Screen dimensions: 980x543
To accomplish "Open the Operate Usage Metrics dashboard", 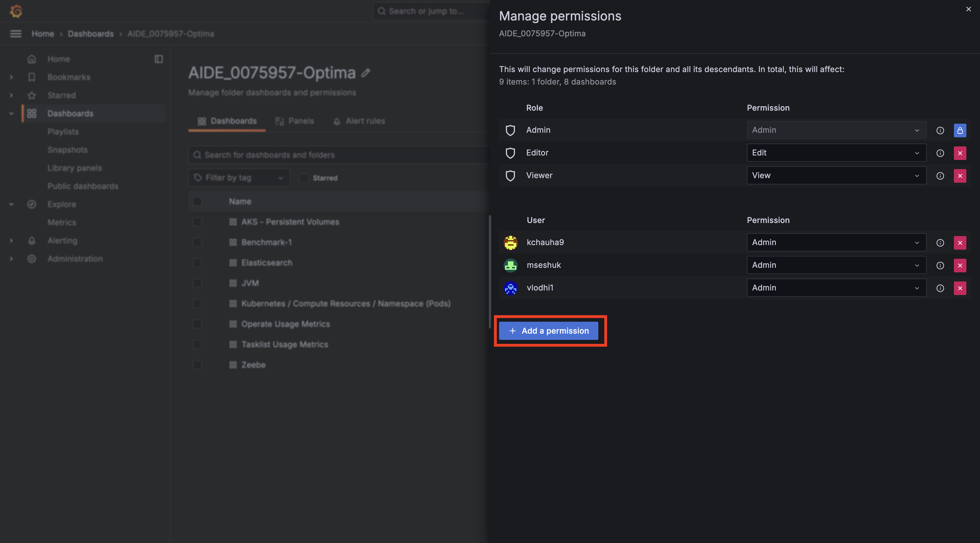I will [285, 324].
